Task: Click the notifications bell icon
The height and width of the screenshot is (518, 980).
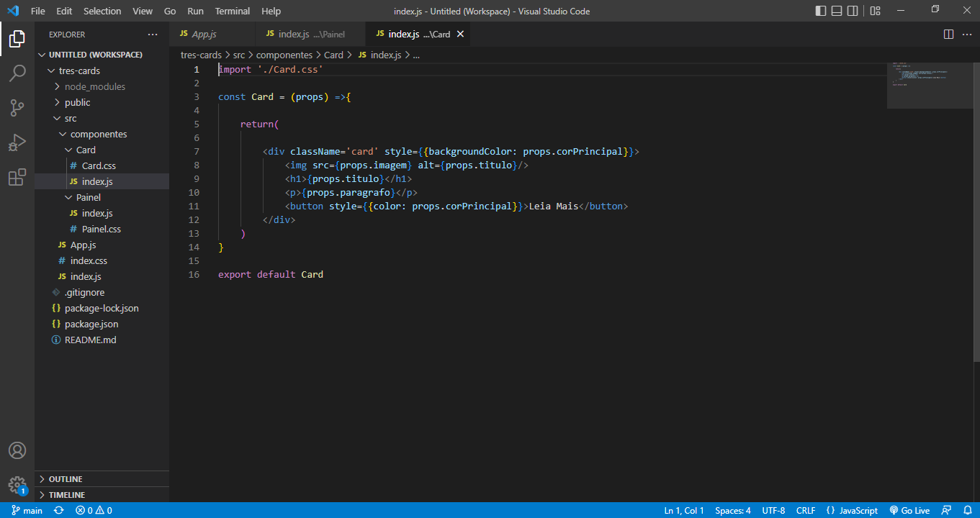Action: click(x=966, y=509)
